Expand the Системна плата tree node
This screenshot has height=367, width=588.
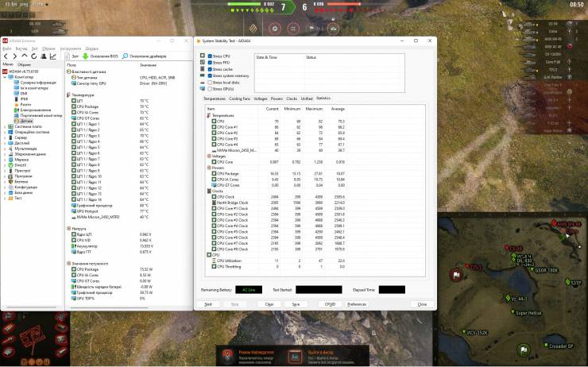coord(5,126)
